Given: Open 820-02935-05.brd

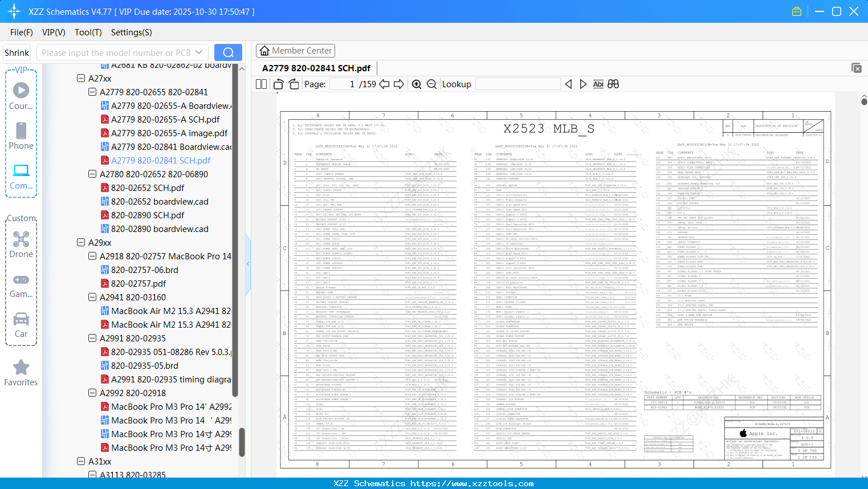Looking at the screenshot, I should click(145, 365).
